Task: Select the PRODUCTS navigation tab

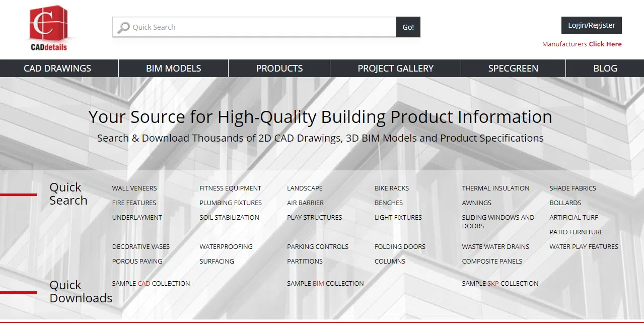Action: point(279,68)
